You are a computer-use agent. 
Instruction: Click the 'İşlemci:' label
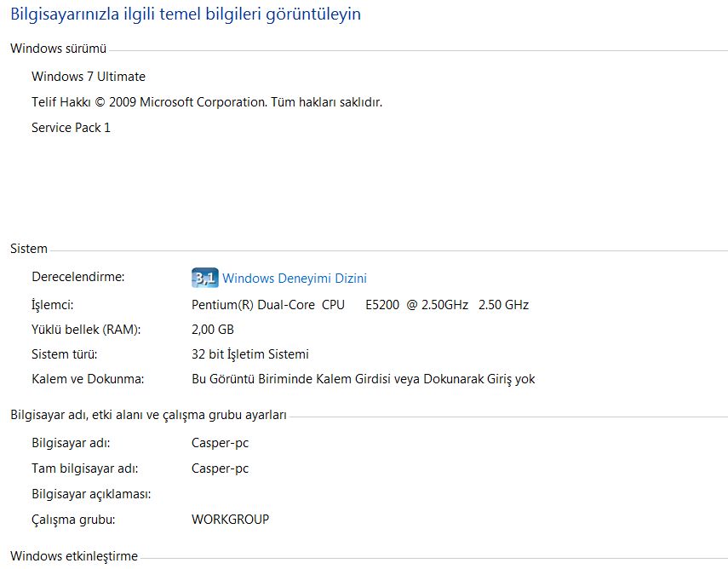(x=52, y=305)
